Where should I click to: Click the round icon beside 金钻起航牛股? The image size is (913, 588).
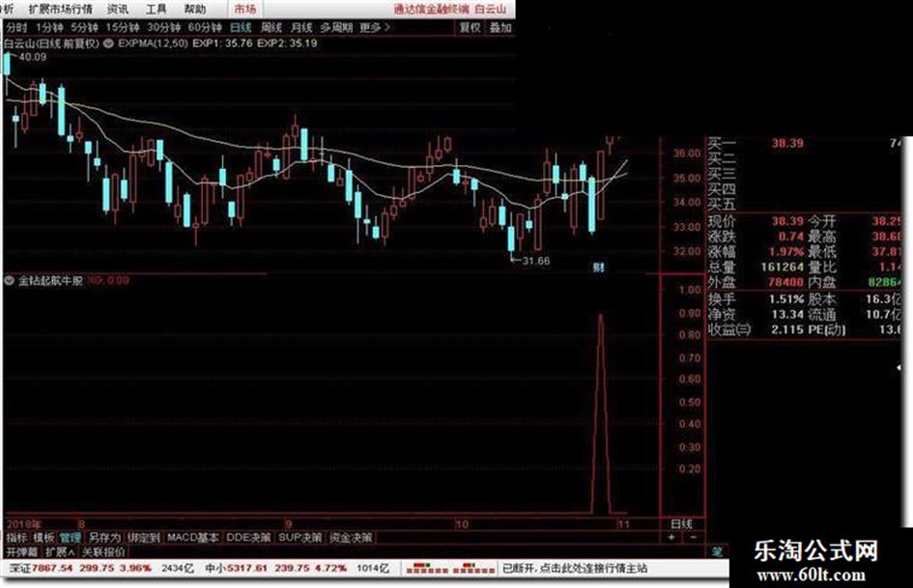[x=9, y=281]
